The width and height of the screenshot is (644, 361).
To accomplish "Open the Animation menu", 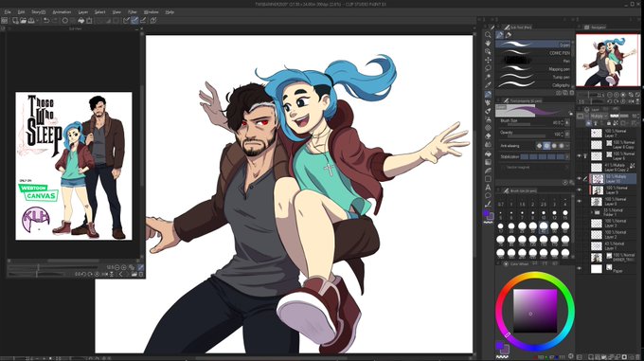I will (62, 12).
